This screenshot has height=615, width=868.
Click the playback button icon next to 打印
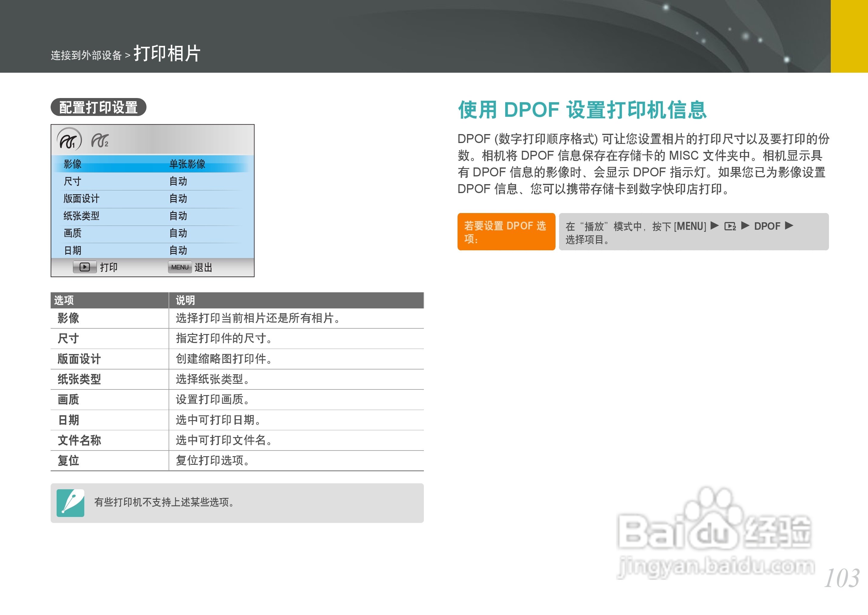click(x=85, y=267)
